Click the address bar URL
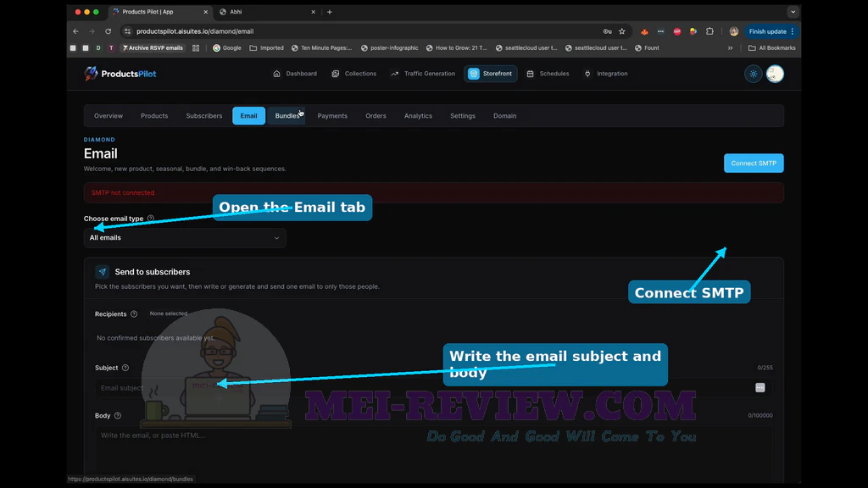 [x=195, y=31]
